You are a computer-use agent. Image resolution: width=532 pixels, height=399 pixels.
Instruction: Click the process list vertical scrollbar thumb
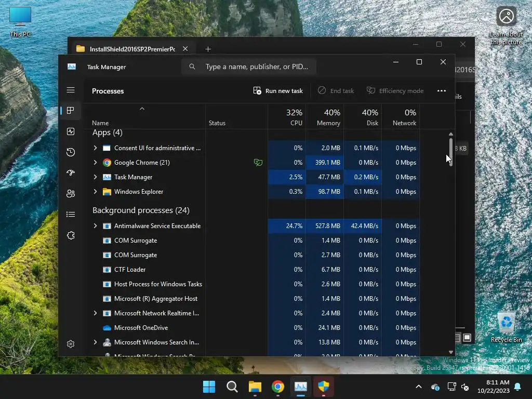coord(451,152)
